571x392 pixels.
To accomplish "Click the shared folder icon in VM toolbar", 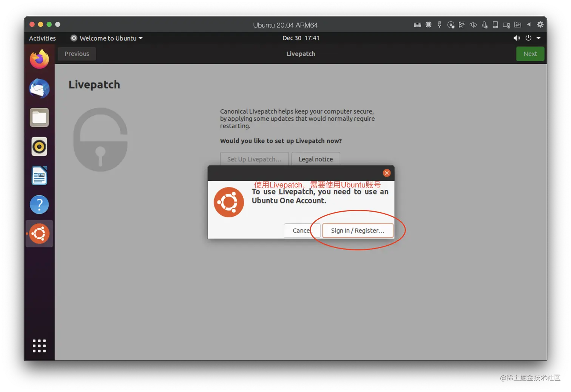I will 518,25.
